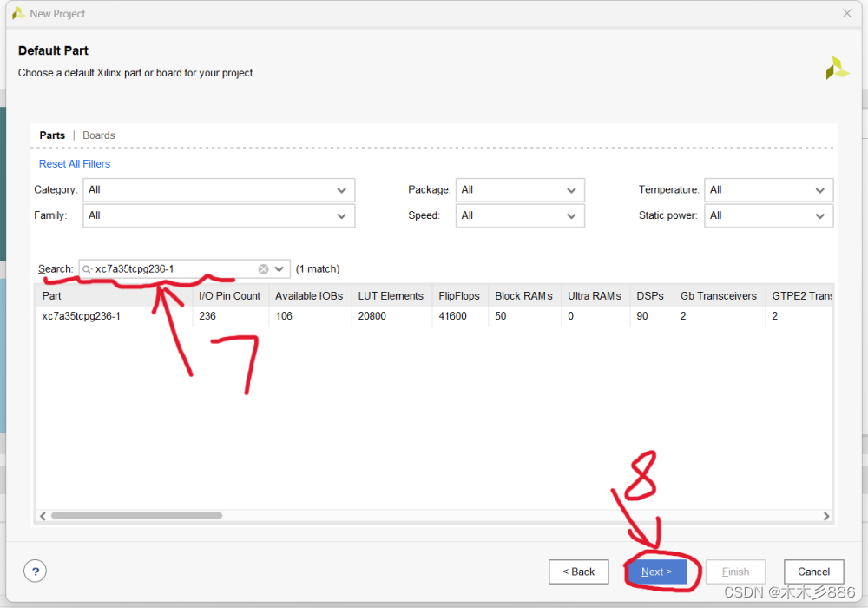Screen dimensions: 868x608
Task: Select the xc7a35tcpg236-1 part row
Action: point(433,316)
